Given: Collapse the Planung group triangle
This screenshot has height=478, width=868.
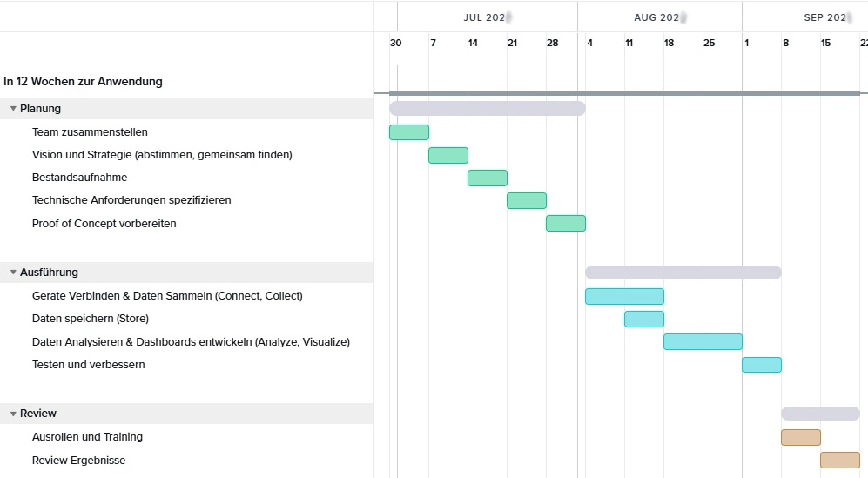Looking at the screenshot, I should click(13, 109).
